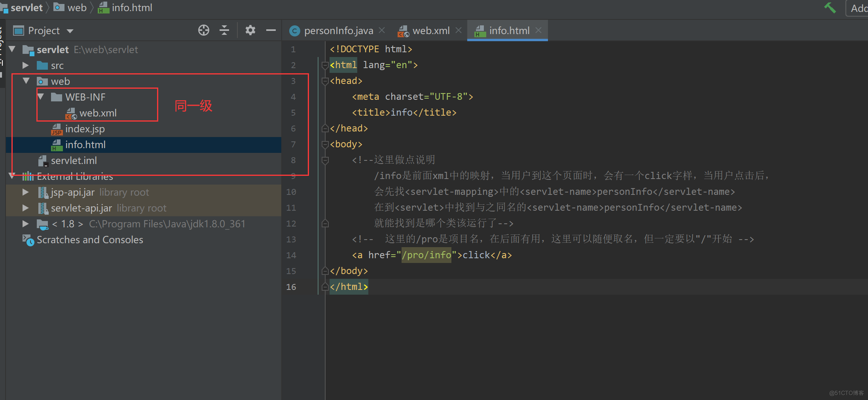Collapse the WEB-INF folder
The width and height of the screenshot is (868, 400).
click(40, 97)
